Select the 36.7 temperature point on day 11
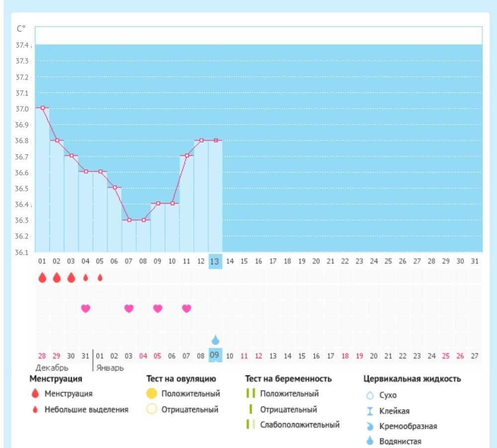This screenshot has height=448, width=497. pyautogui.click(x=186, y=156)
